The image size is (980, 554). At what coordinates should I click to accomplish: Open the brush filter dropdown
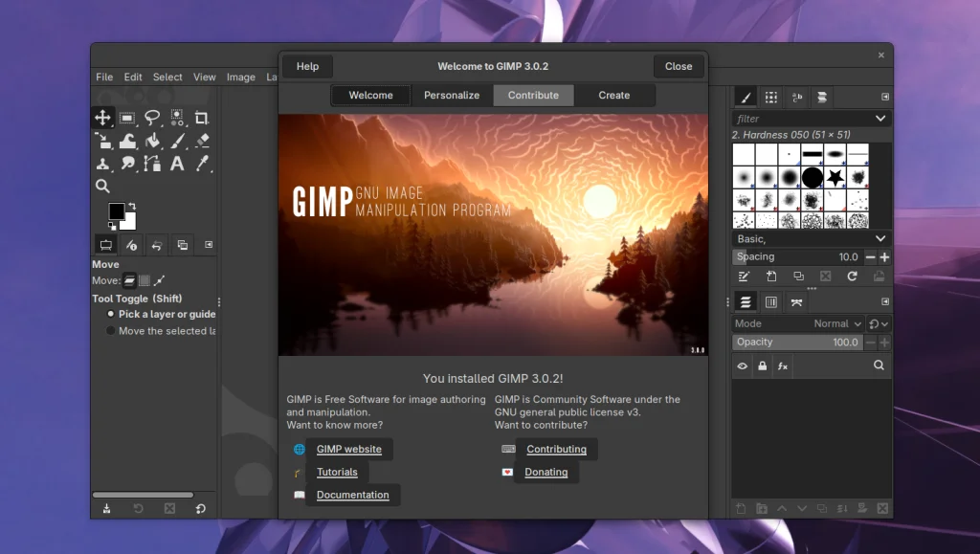(x=880, y=118)
